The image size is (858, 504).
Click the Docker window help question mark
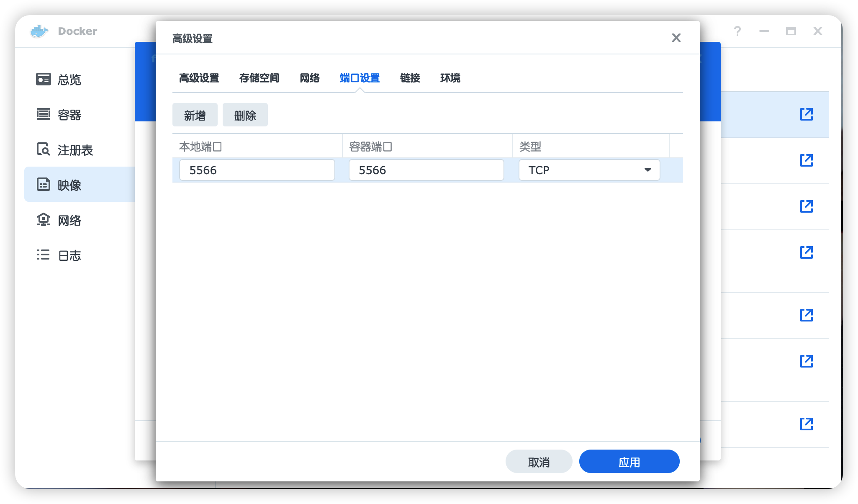click(x=737, y=31)
